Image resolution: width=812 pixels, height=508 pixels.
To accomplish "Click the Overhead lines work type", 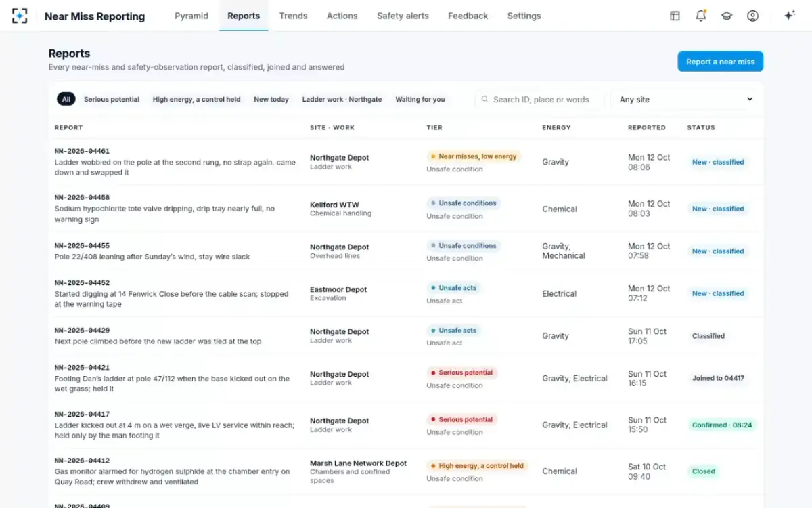I will pyautogui.click(x=335, y=256).
